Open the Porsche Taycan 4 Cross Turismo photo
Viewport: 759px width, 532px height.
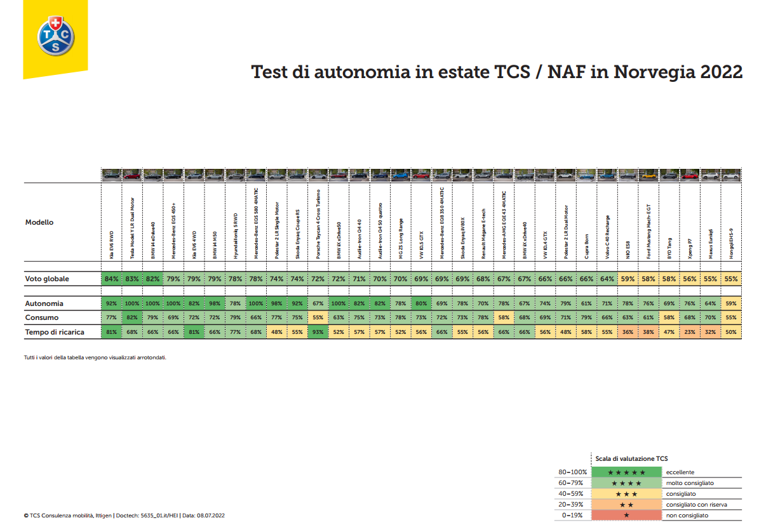coord(318,175)
